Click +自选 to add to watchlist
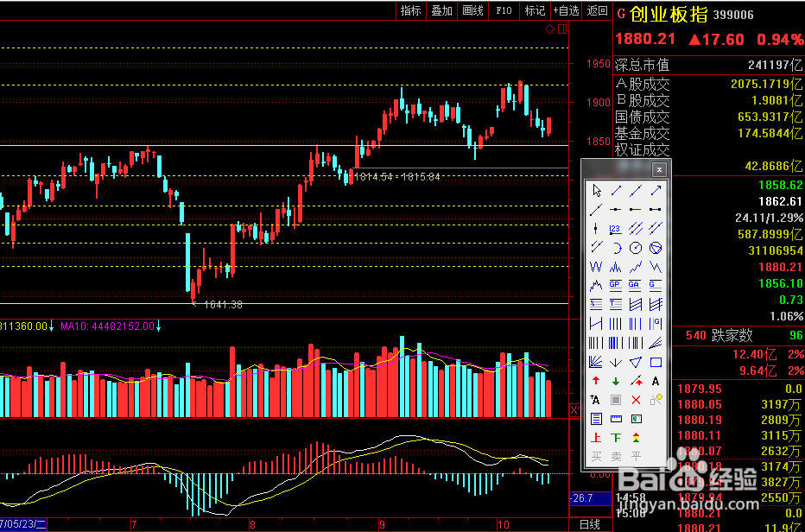Image resolution: width=805 pixels, height=532 pixels. tap(566, 10)
